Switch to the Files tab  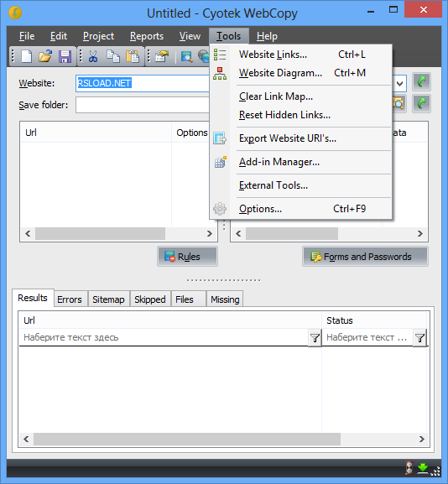pyautogui.click(x=188, y=299)
